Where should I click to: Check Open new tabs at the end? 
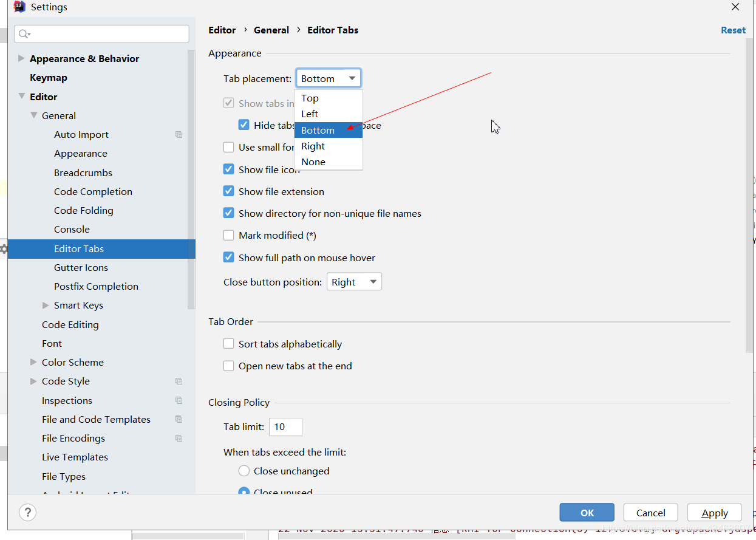[x=229, y=366]
